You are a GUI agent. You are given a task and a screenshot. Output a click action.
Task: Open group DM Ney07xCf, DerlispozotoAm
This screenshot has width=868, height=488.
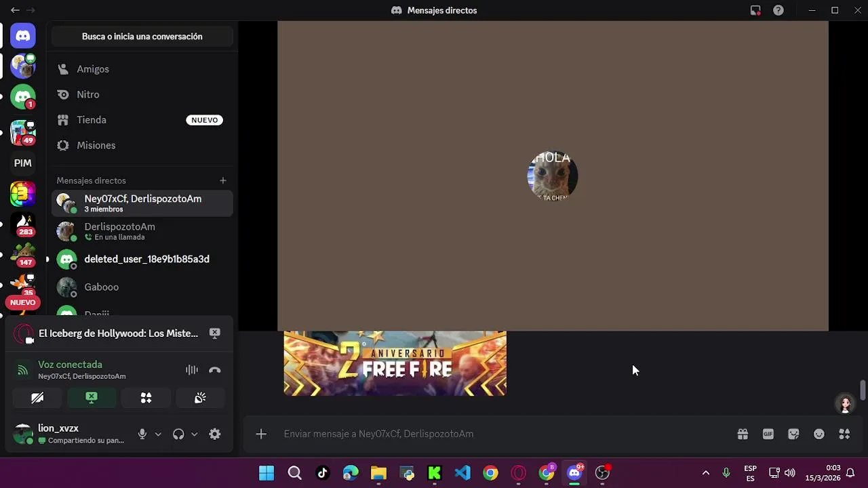pyautogui.click(x=142, y=203)
